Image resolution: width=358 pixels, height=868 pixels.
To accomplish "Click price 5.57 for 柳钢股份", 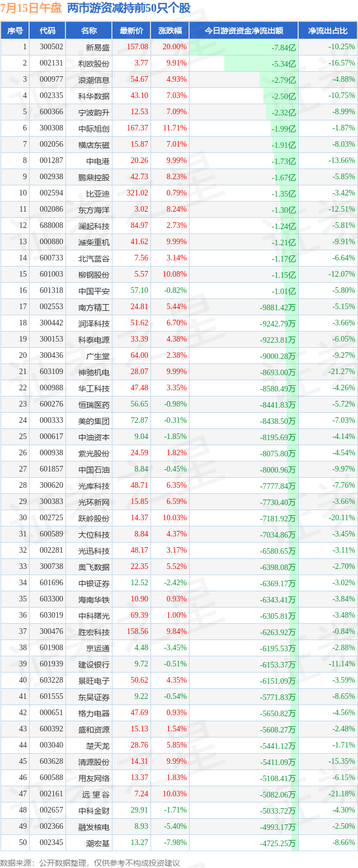I will (x=141, y=274).
